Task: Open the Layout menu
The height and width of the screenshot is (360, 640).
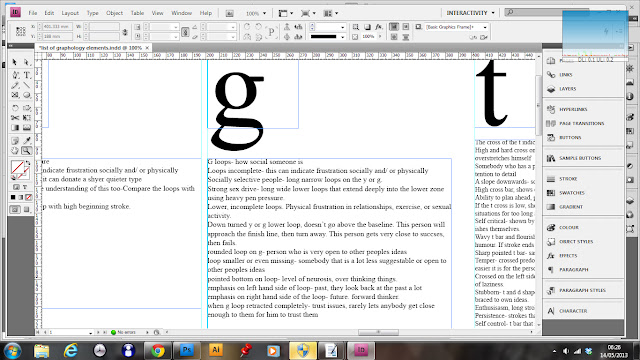Action: (70, 13)
